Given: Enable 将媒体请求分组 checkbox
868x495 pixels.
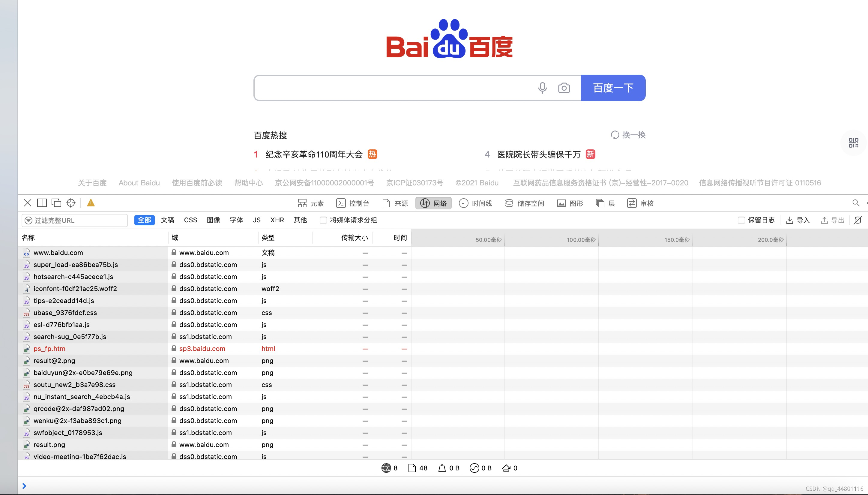Looking at the screenshot, I should click(x=323, y=220).
